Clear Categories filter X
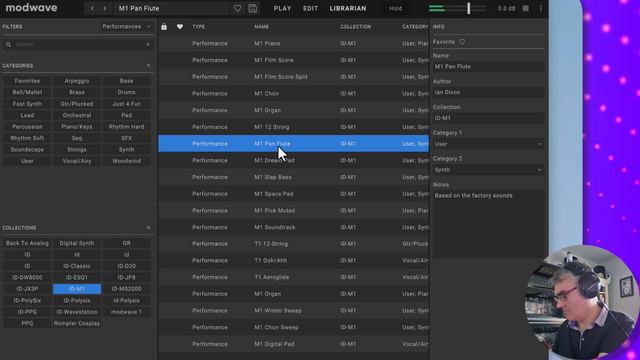Viewport: 640px width, 360px height. (148, 66)
